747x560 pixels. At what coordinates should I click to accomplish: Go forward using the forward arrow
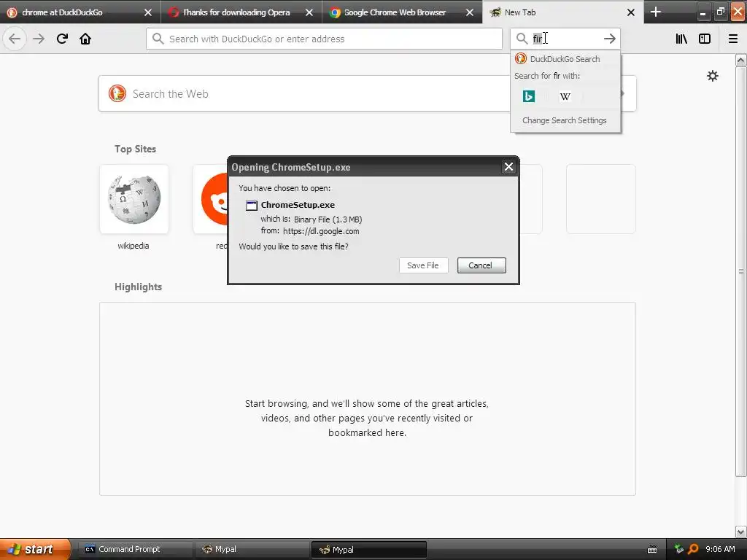coord(39,39)
